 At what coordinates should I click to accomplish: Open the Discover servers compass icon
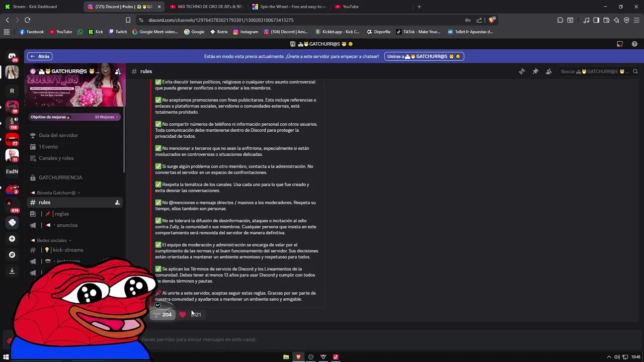12,255
